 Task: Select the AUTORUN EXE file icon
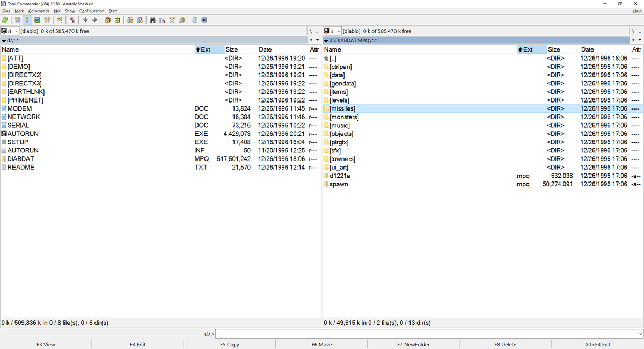[x=4, y=134]
